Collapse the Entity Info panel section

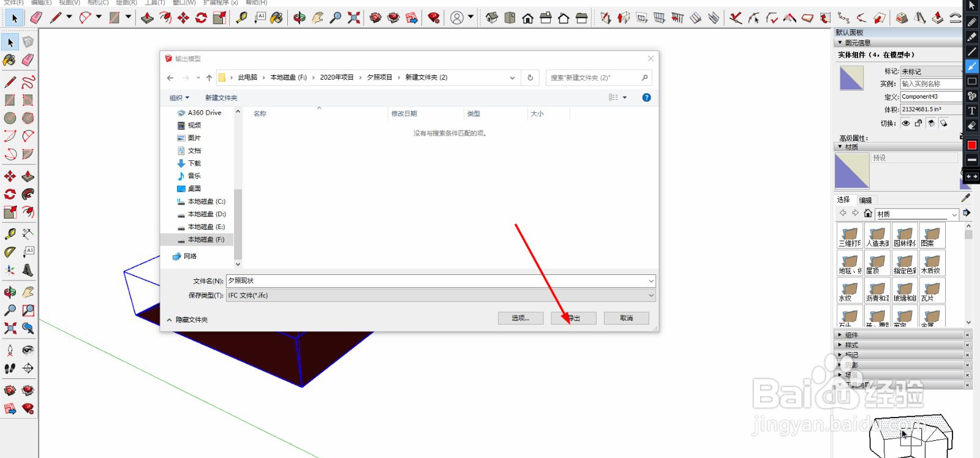[840, 43]
